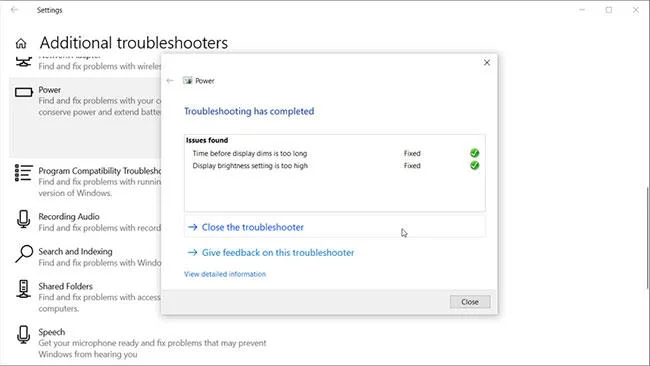Select the Network Adapter troubleshooter icon
Screen dimensions: 650x366
24,62
